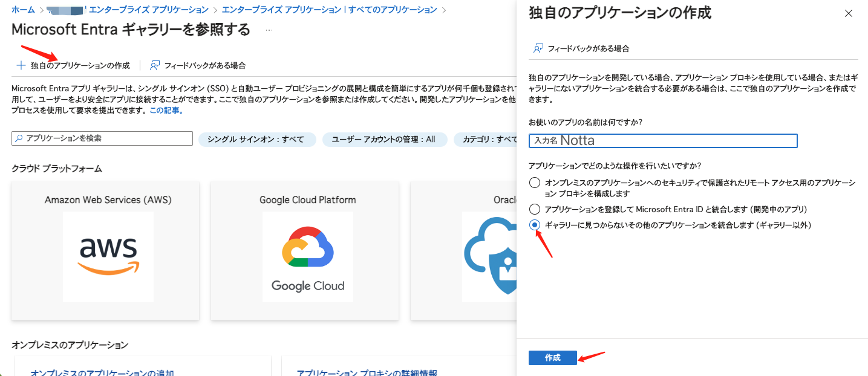
Task: Close the 独自のアプリケーションの作成 panel
Action: tap(849, 13)
